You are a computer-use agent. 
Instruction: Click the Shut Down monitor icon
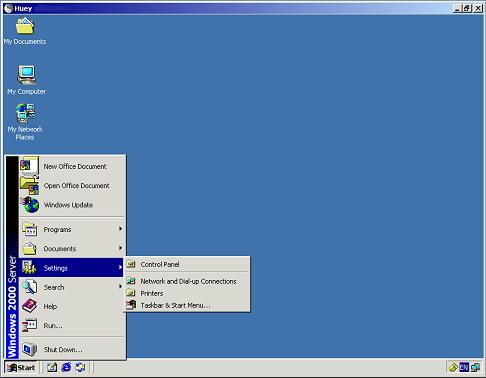(29, 349)
